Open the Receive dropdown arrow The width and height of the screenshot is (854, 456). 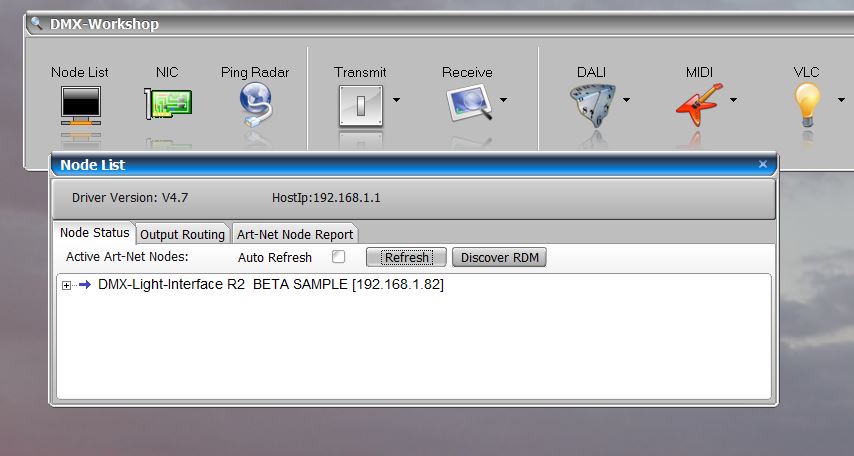tap(503, 100)
